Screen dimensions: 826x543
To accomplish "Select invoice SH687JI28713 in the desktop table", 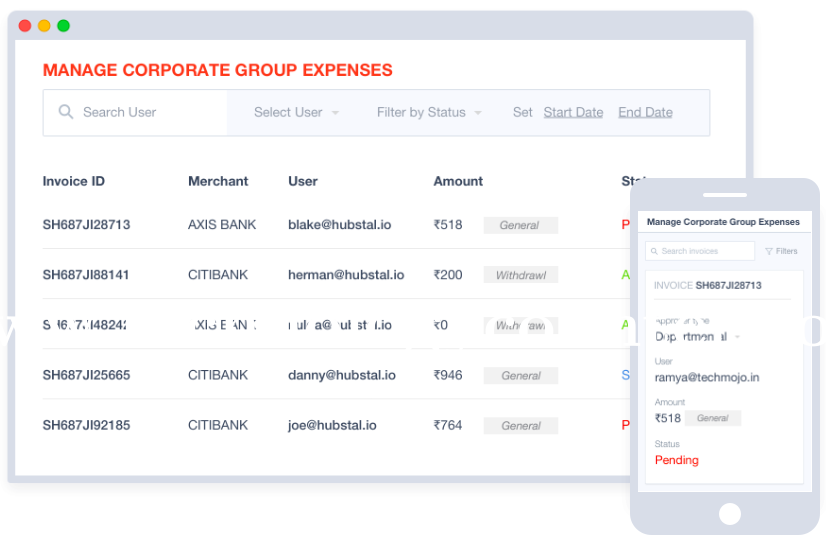I will (86, 225).
